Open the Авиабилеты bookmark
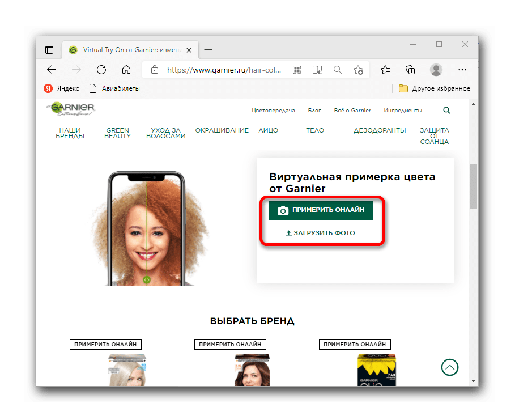Viewport: 515px width, 420px height. [114, 88]
